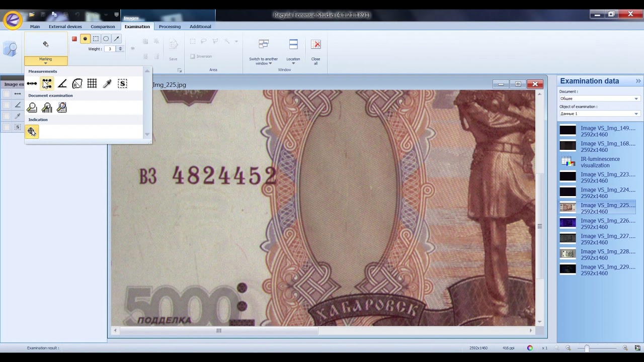
Task: Open the Document dropdown showing Общее
Action: tap(599, 99)
